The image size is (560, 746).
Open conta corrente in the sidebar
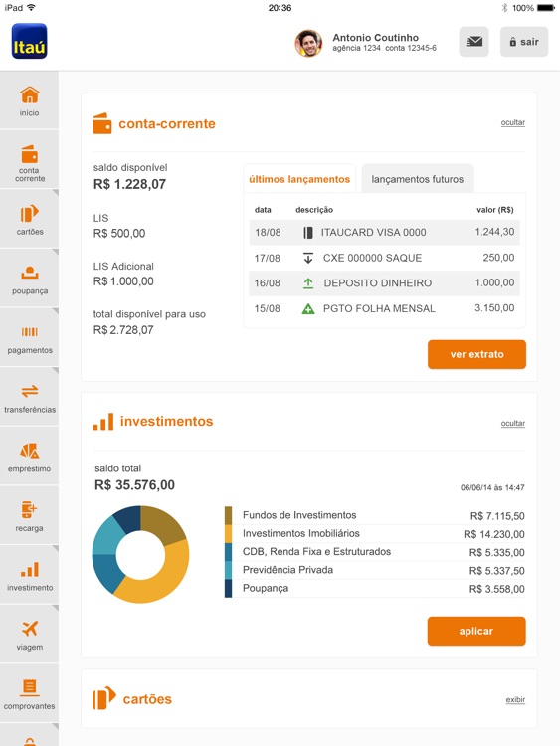point(30,160)
